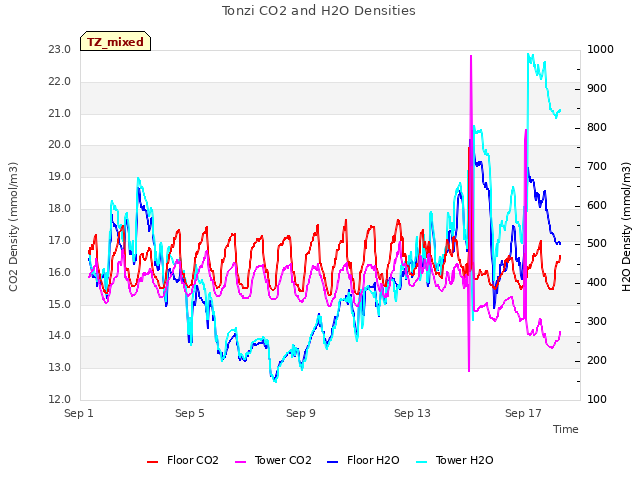Click the 900 right axis value

pyautogui.click(x=597, y=89)
